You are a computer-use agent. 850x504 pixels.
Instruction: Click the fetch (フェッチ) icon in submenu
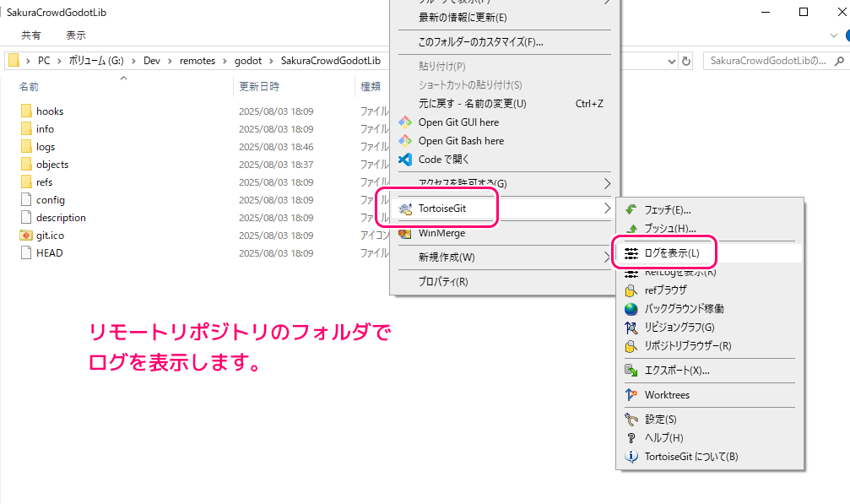click(x=631, y=209)
